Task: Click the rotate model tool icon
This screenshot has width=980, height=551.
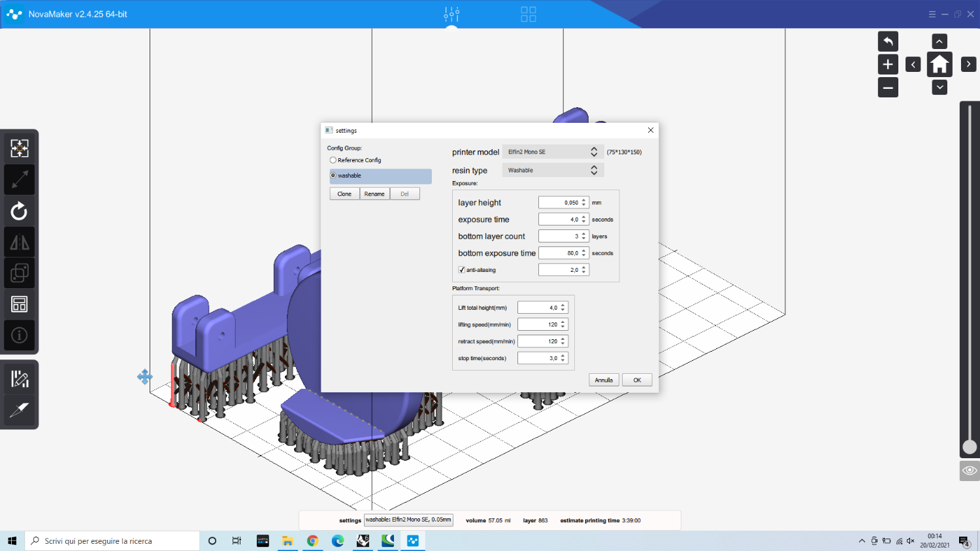Action: [x=20, y=211]
